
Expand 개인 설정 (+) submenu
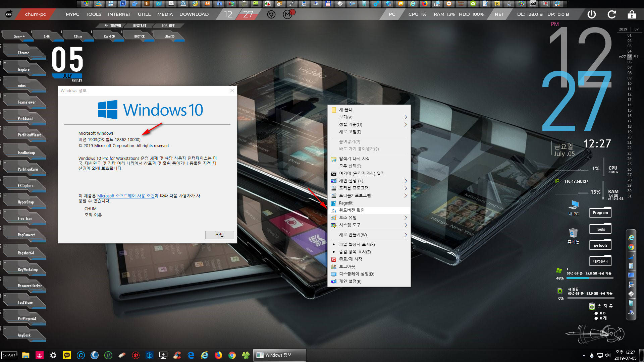tap(369, 181)
